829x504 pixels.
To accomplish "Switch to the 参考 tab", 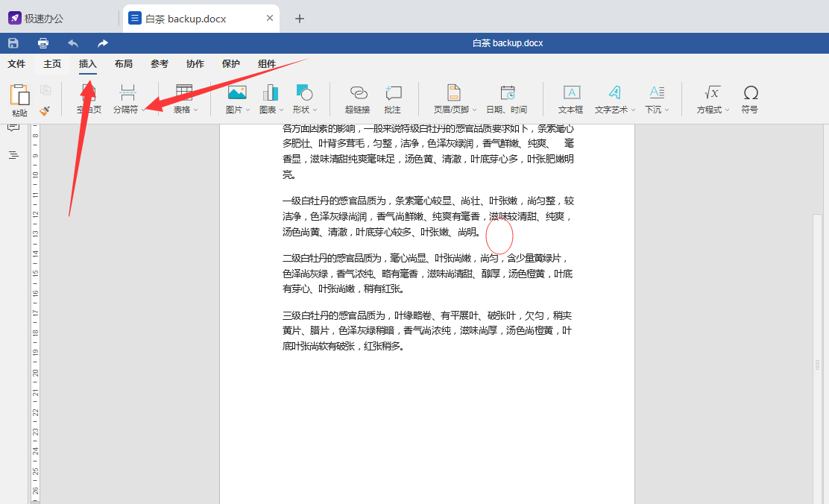I will coord(159,64).
